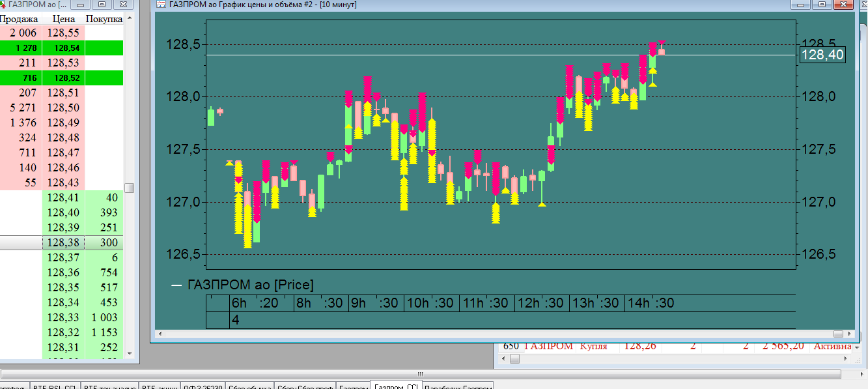The height and width of the screenshot is (389, 868).
Task: Select the 128,41 best bid price
Action: [63, 197]
